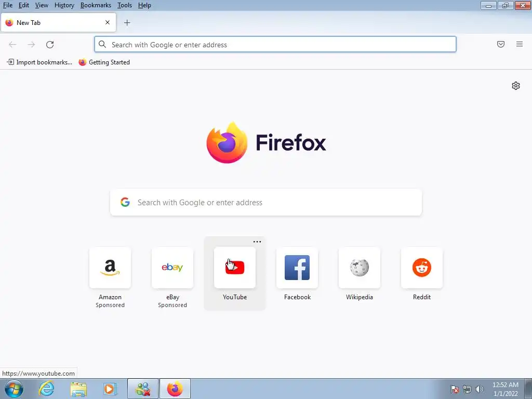The image size is (532, 399).
Task: Go forward with the forward arrow
Action: (x=31, y=45)
